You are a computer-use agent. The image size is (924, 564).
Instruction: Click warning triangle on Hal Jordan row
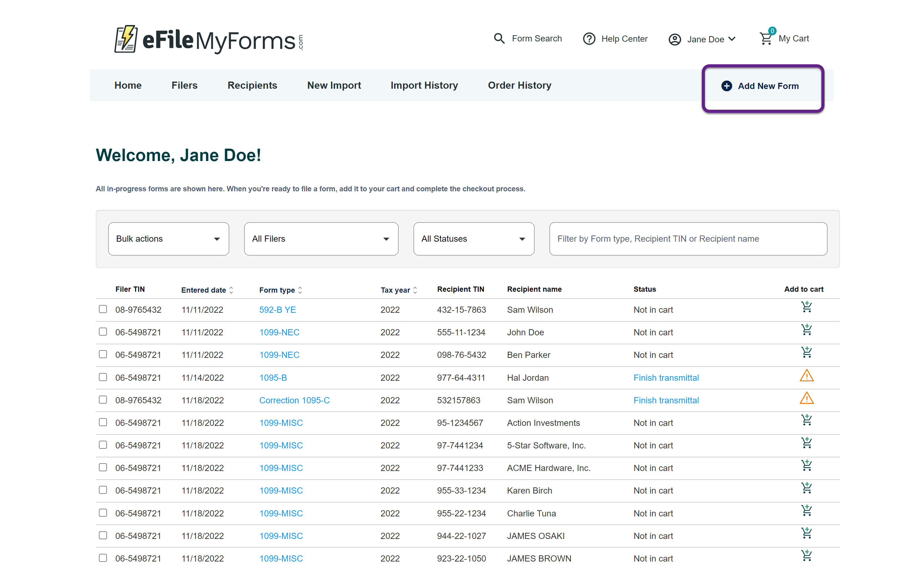click(x=806, y=376)
